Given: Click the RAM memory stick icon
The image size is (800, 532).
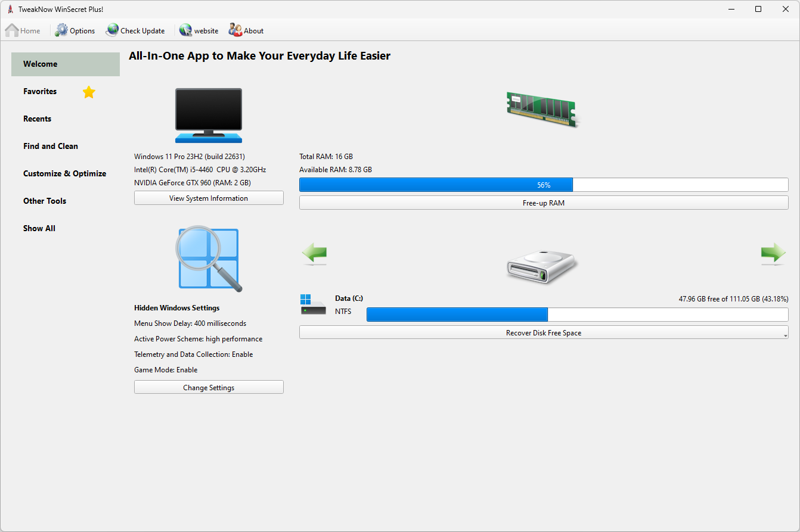Looking at the screenshot, I should tap(542, 109).
